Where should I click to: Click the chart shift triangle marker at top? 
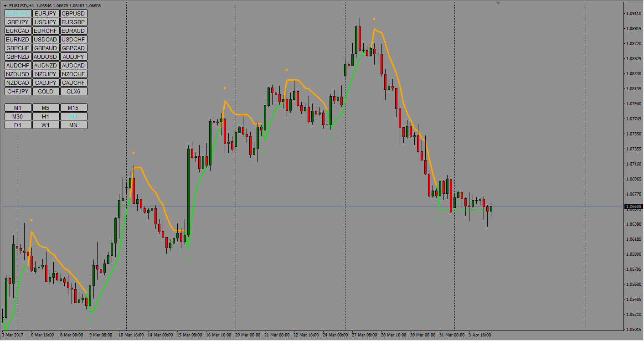(x=499, y=4)
